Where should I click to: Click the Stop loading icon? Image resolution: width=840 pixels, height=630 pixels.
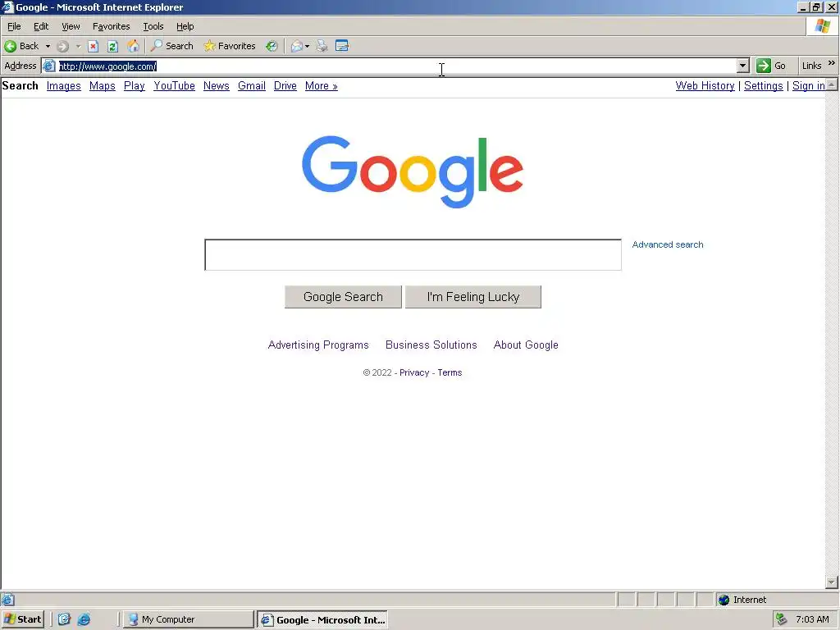click(94, 46)
